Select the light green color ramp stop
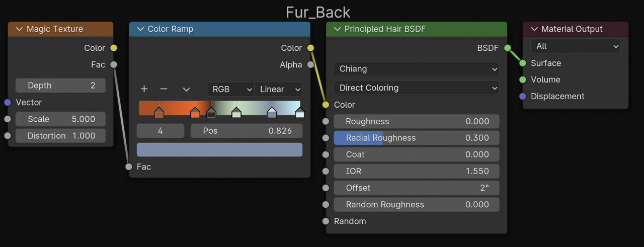This screenshot has height=247, width=644. pyautogui.click(x=236, y=113)
